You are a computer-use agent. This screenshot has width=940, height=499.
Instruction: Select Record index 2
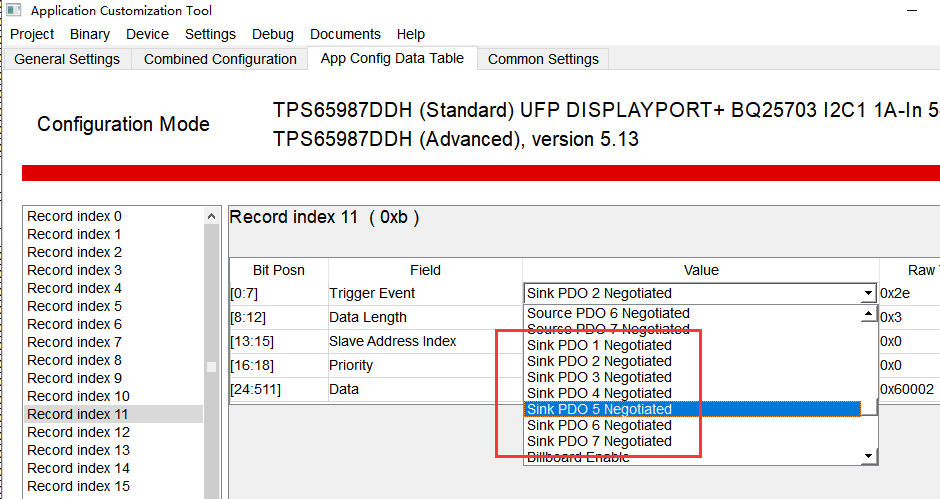pyautogui.click(x=113, y=252)
